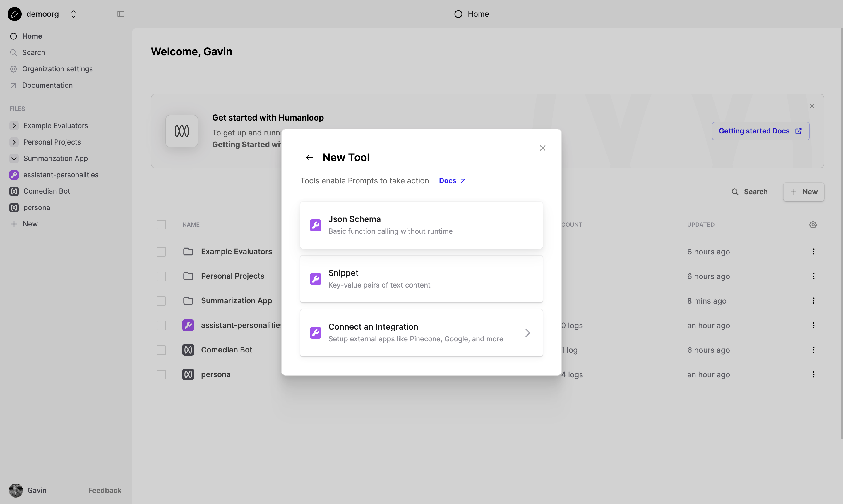Select the assistant-personalities row checkbox
843x504 pixels.
pyautogui.click(x=161, y=325)
